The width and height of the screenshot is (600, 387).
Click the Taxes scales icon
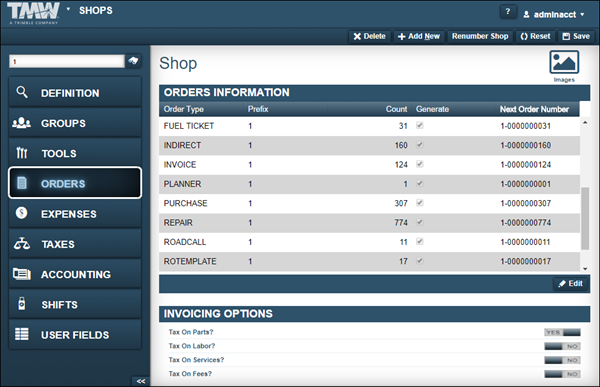22,243
